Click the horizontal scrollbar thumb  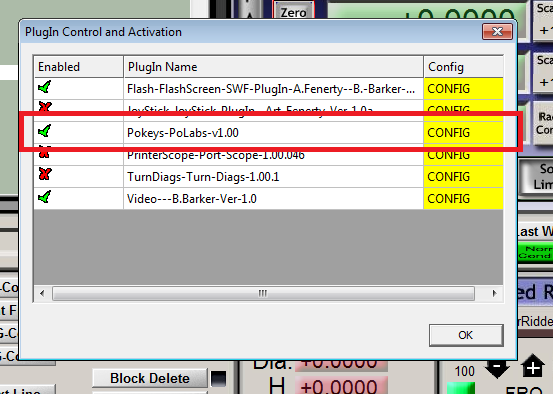263,293
